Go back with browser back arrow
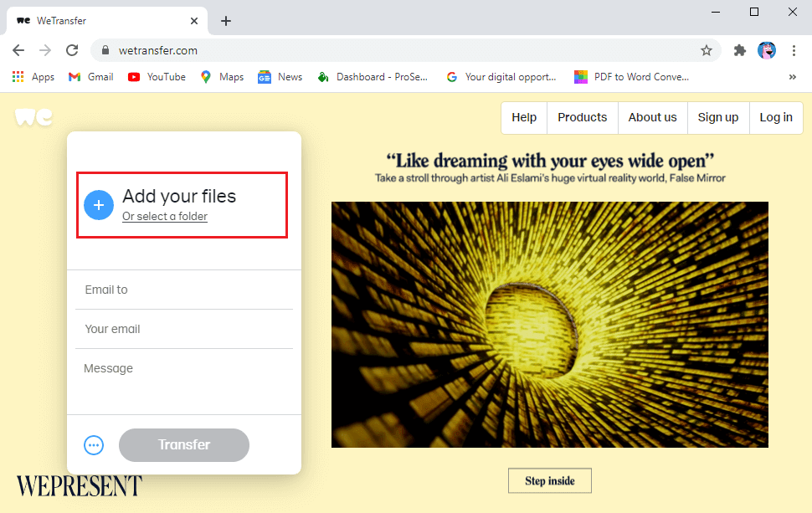 pyautogui.click(x=18, y=50)
